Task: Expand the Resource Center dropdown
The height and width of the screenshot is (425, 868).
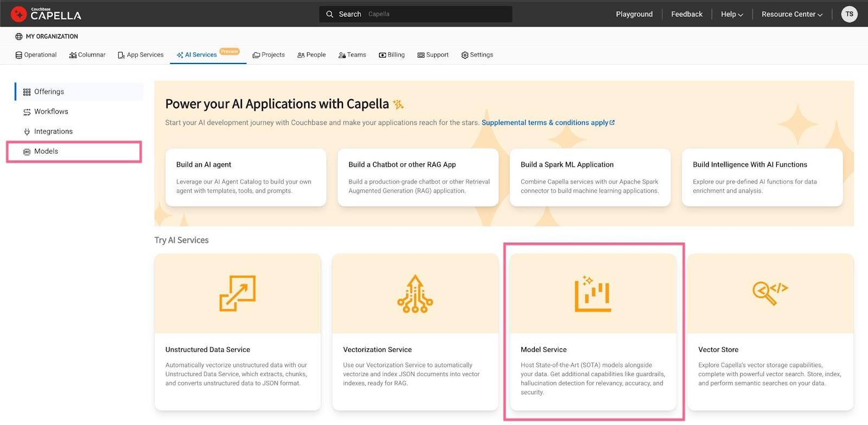Action: [792, 14]
